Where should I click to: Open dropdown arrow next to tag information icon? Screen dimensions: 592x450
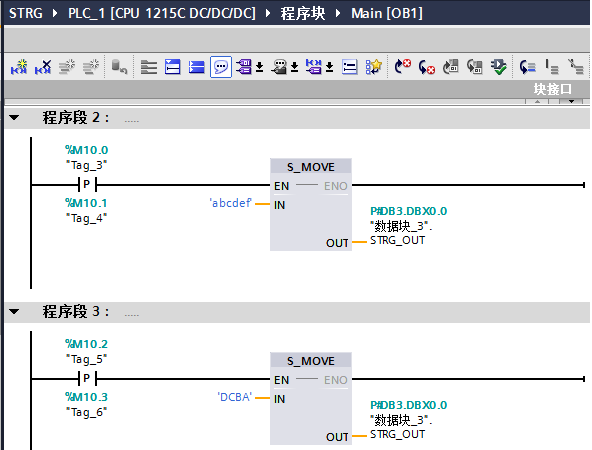294,67
